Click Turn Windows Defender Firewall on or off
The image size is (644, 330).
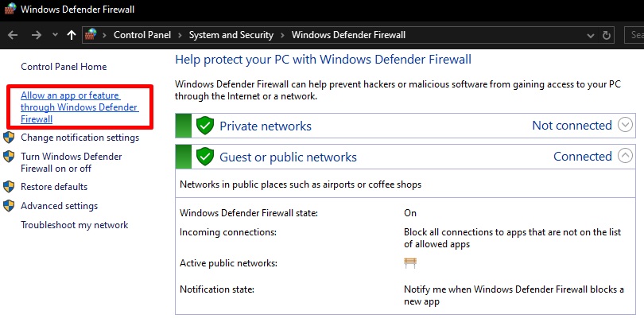71,162
